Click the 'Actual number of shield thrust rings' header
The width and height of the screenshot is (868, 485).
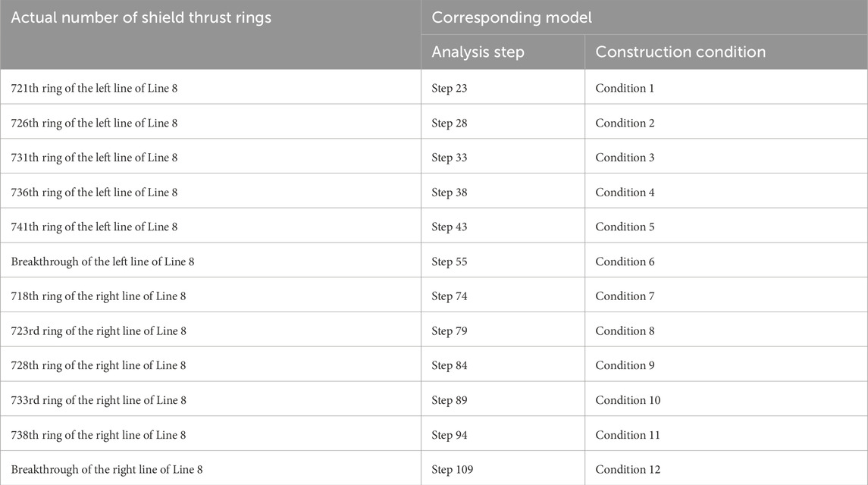tap(210, 34)
